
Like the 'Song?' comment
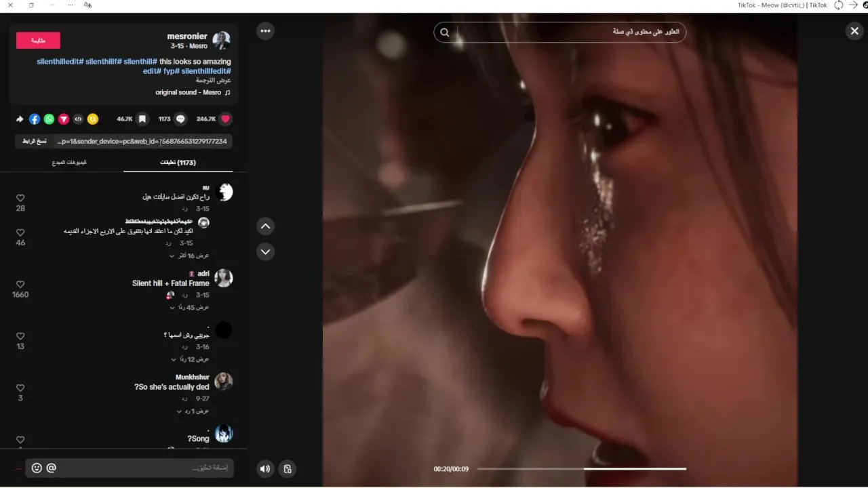tap(20, 440)
